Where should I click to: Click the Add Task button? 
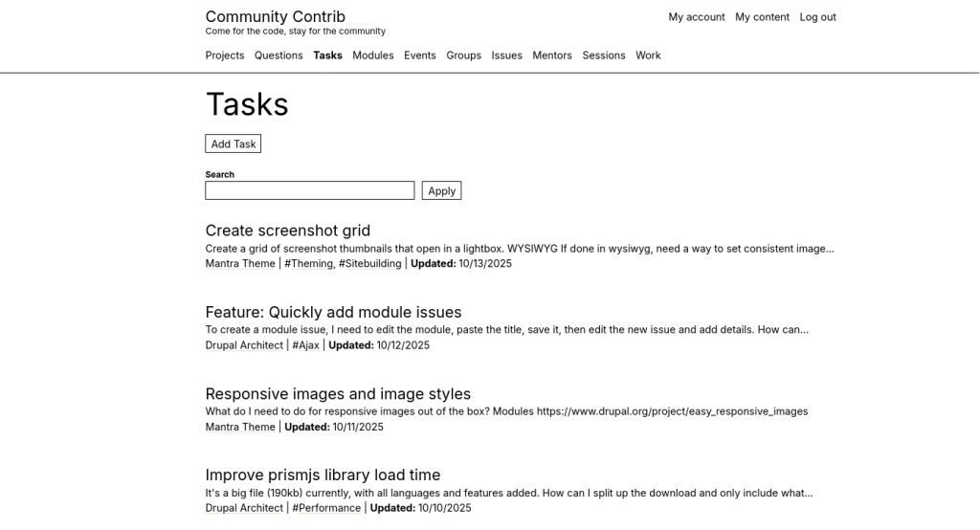pos(233,144)
